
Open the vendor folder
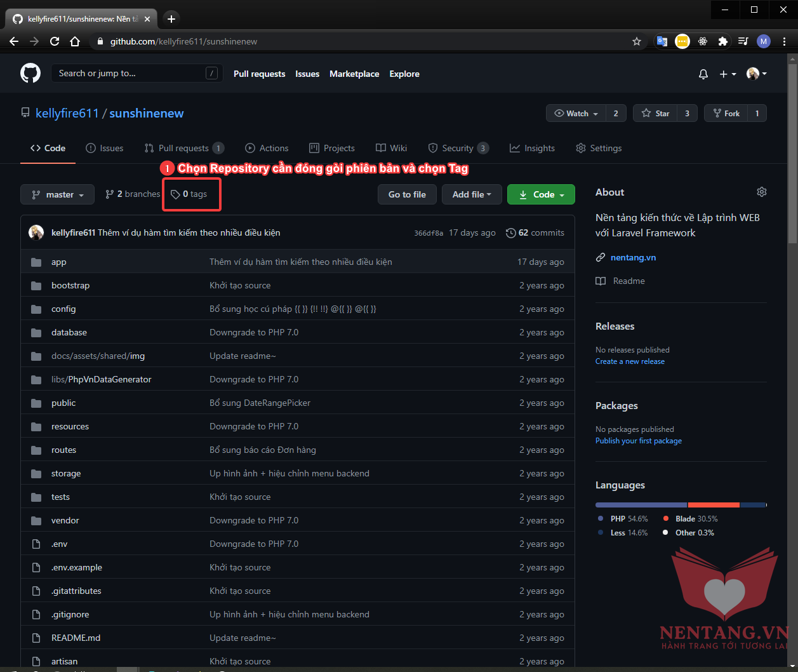pyautogui.click(x=65, y=520)
